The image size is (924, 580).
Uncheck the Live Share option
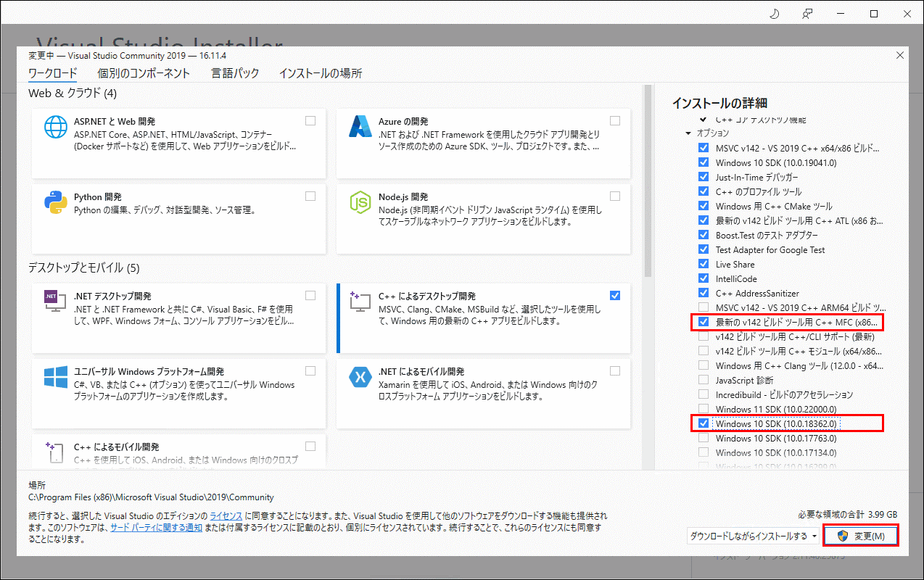coord(703,264)
